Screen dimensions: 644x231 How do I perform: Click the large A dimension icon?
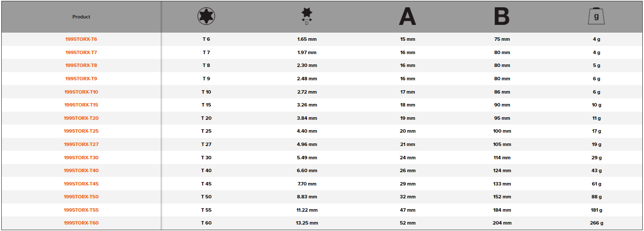point(407,17)
